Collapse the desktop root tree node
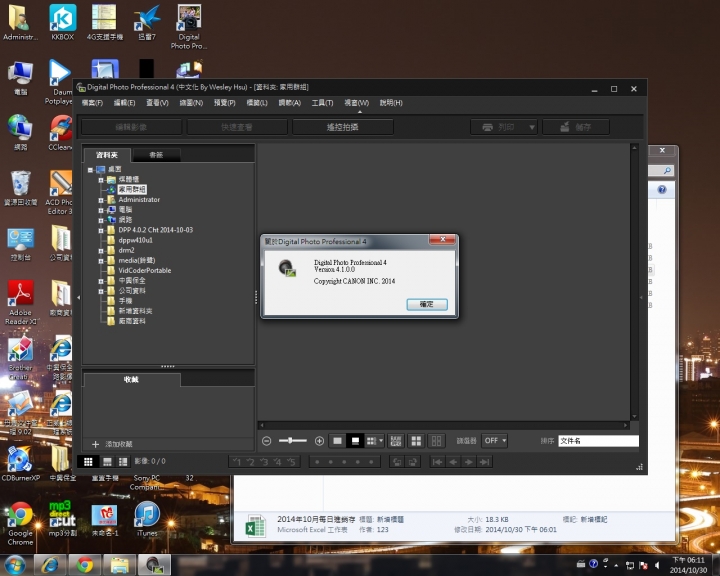 pyautogui.click(x=90, y=169)
